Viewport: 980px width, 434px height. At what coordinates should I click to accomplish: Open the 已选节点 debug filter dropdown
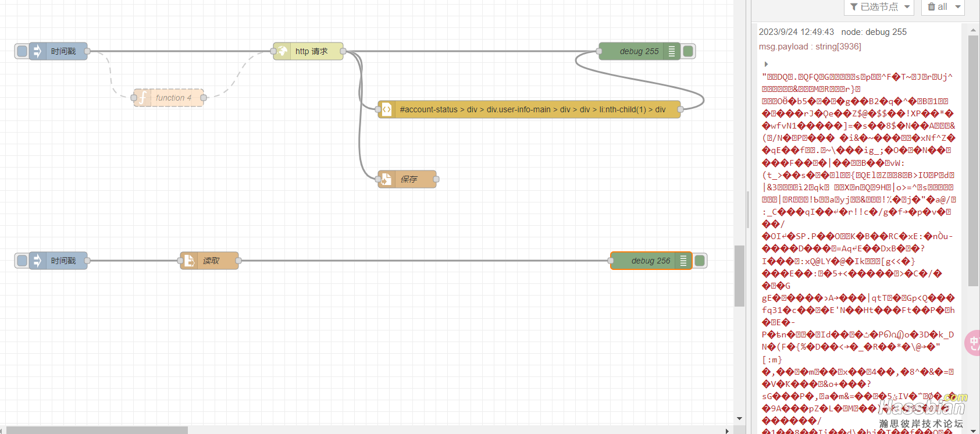point(879,7)
